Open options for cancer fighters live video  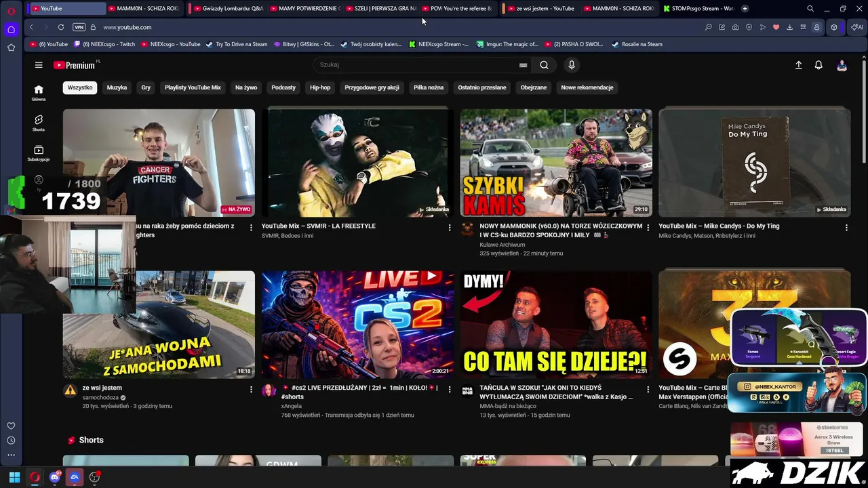click(x=251, y=228)
